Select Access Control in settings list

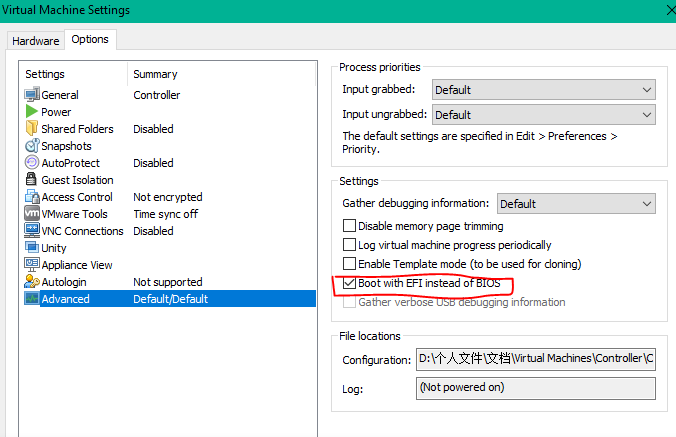pos(77,197)
